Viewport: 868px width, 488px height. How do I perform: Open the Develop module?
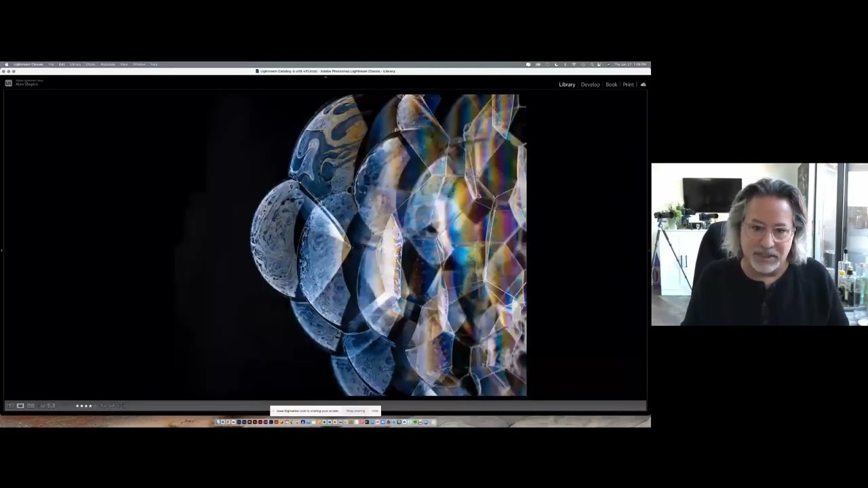point(590,85)
